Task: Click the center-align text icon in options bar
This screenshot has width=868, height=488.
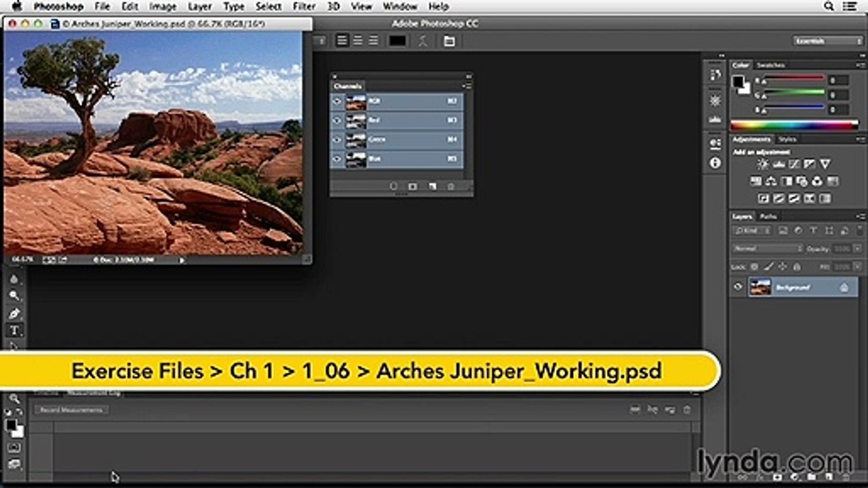Action: pos(358,41)
